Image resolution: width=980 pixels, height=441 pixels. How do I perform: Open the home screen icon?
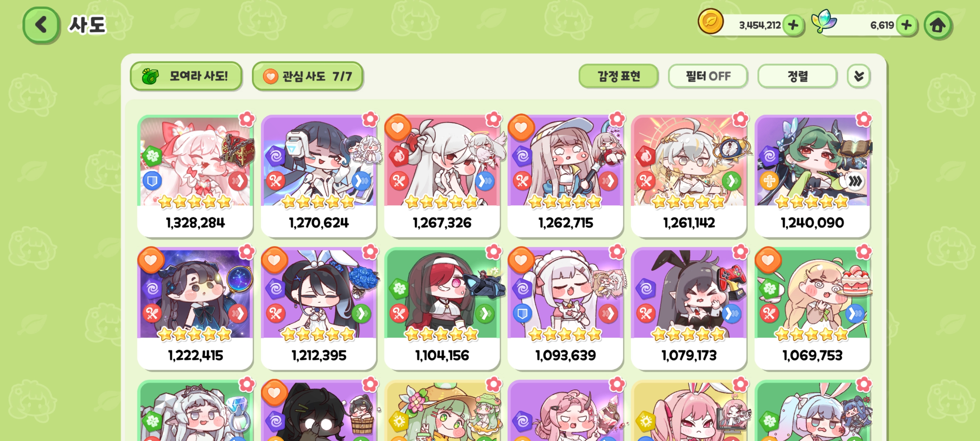pos(937,26)
